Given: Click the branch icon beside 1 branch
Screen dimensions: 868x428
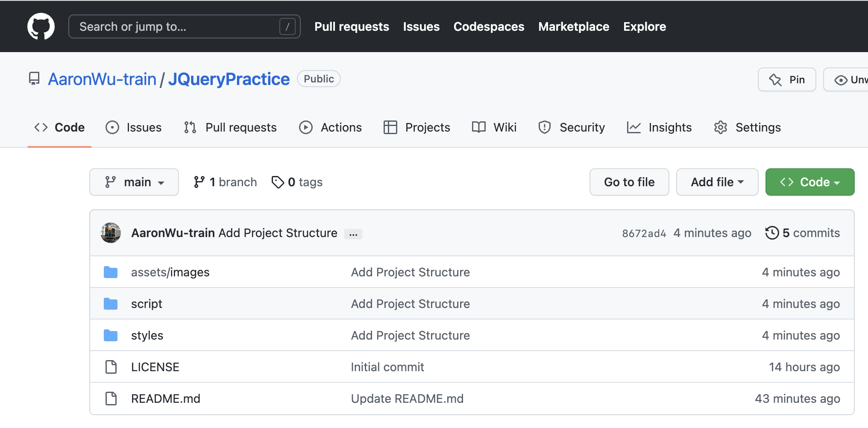Looking at the screenshot, I should coord(199,182).
